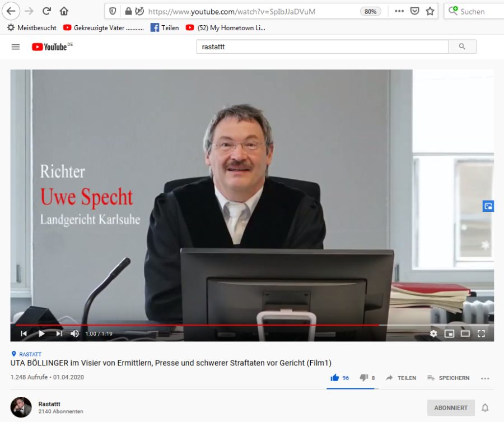Image resolution: width=504 pixels, height=422 pixels.
Task: Open the YouTube hamburger guide menu
Action: (x=16, y=47)
